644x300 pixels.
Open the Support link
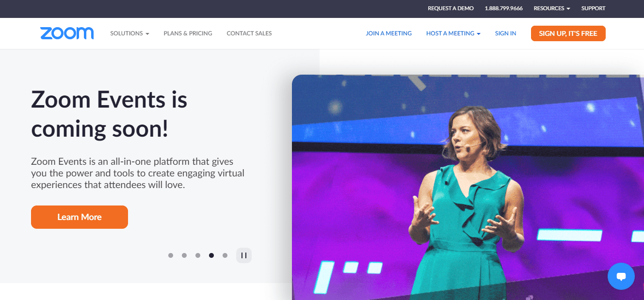(594, 8)
